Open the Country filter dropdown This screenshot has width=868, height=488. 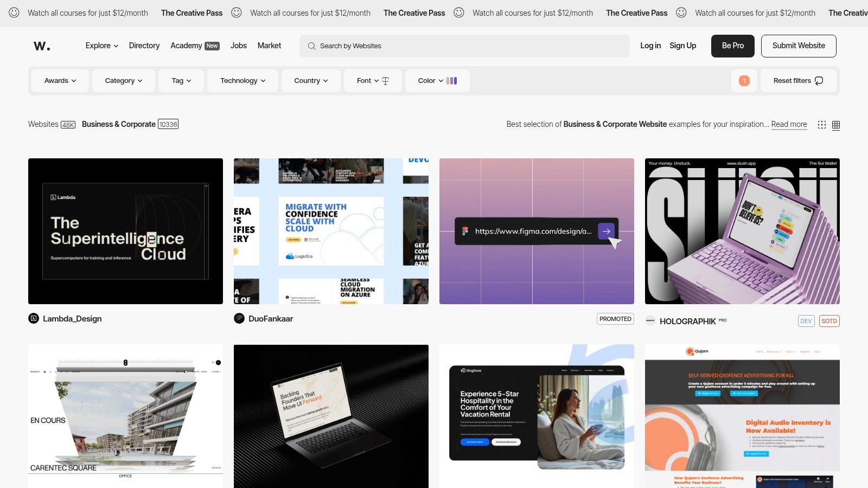[310, 80]
